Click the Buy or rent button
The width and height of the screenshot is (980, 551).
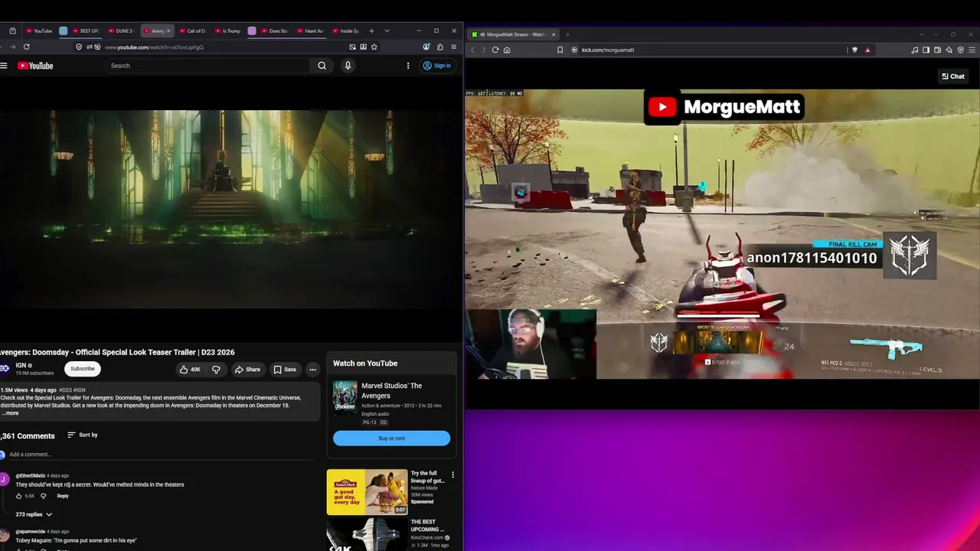391,439
